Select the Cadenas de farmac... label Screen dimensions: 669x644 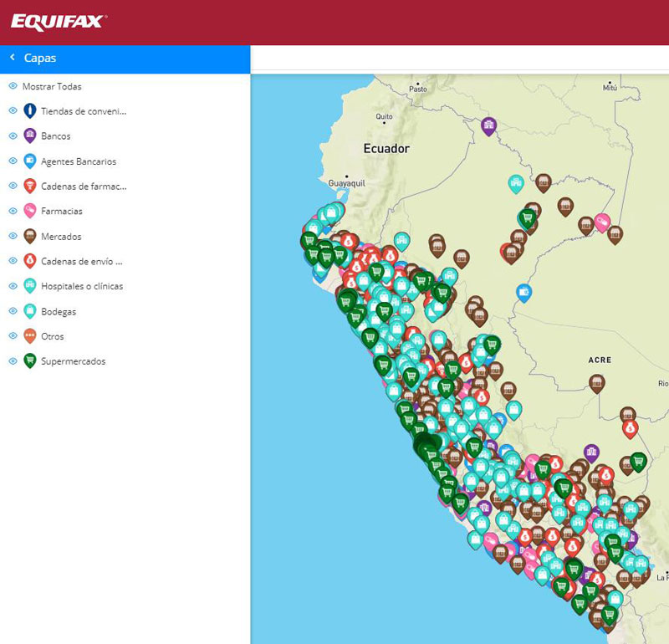84,186
